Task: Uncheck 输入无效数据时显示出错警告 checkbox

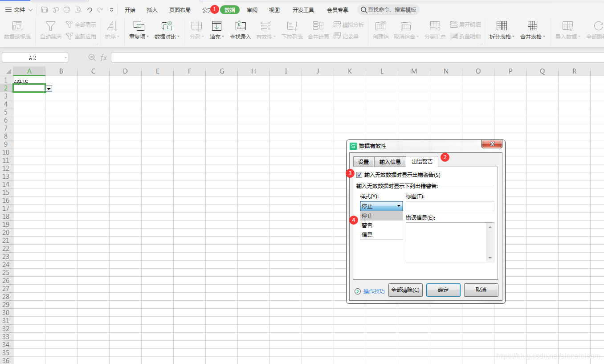Action: [x=359, y=175]
